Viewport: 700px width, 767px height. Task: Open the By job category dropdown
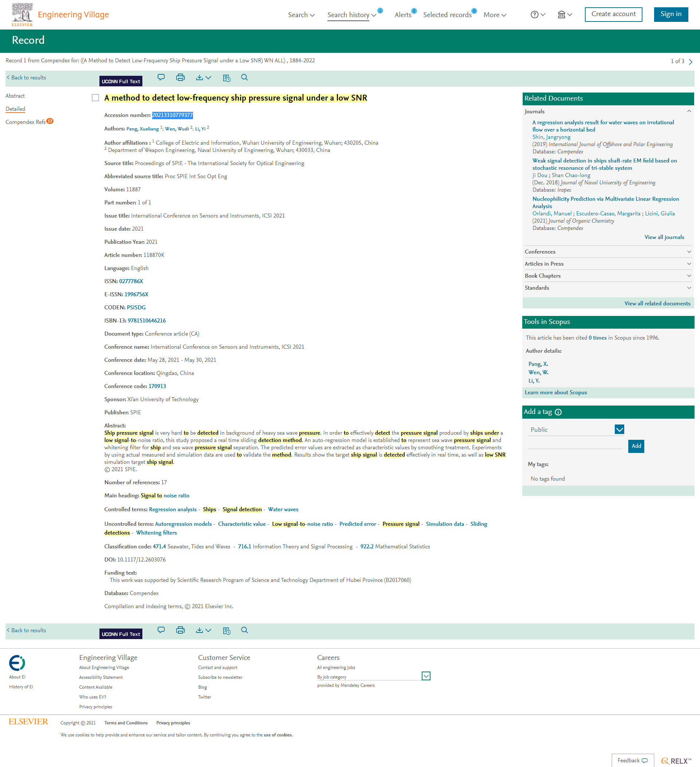(x=426, y=676)
